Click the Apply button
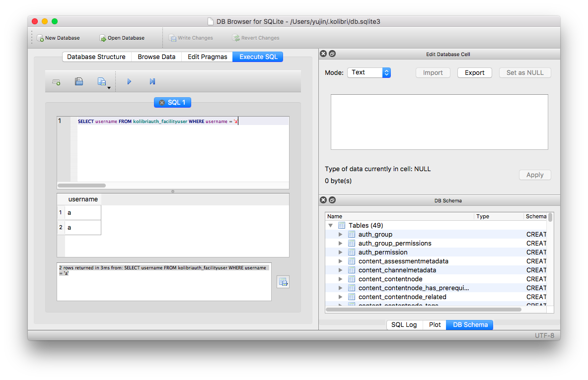Viewport: 588px width, 380px height. 535,175
